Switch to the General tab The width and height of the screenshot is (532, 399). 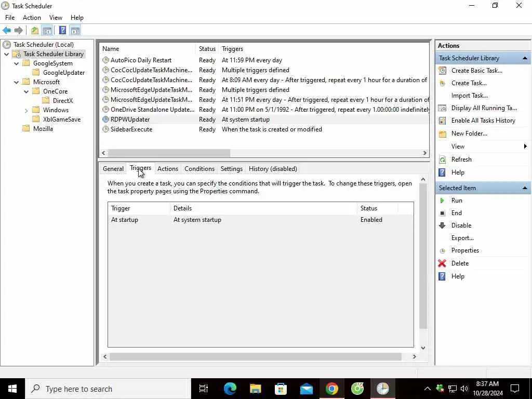point(113,169)
